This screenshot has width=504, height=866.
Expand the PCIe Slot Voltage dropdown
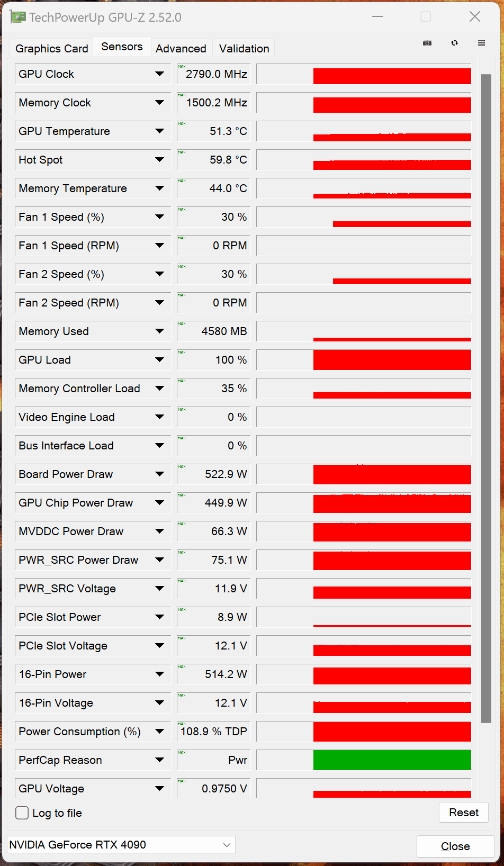[159, 646]
